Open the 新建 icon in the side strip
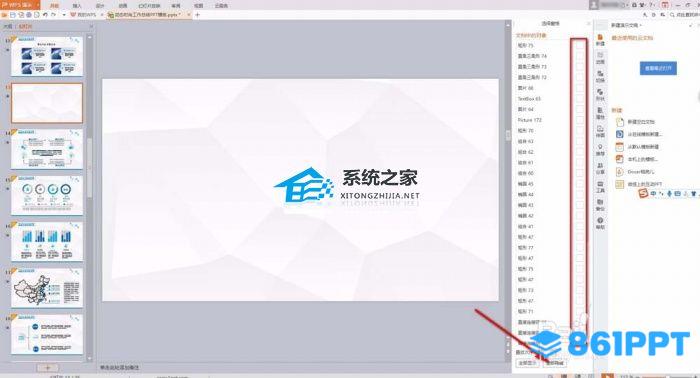Image resolution: width=700 pixels, height=378 pixels. [x=600, y=40]
